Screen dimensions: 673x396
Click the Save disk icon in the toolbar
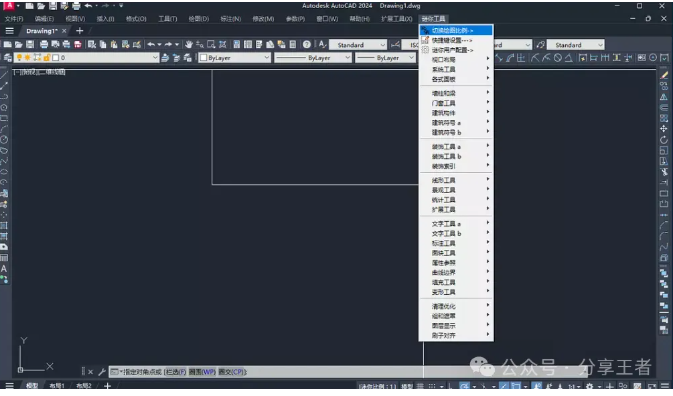click(x=30, y=45)
